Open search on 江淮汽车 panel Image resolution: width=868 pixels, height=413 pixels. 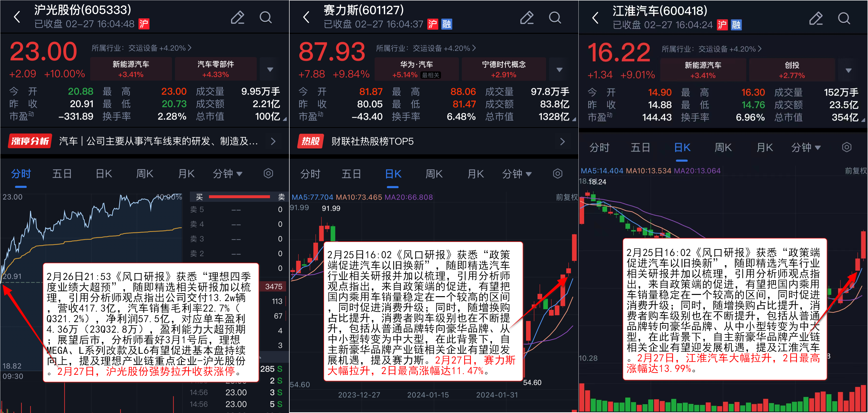[x=844, y=18]
